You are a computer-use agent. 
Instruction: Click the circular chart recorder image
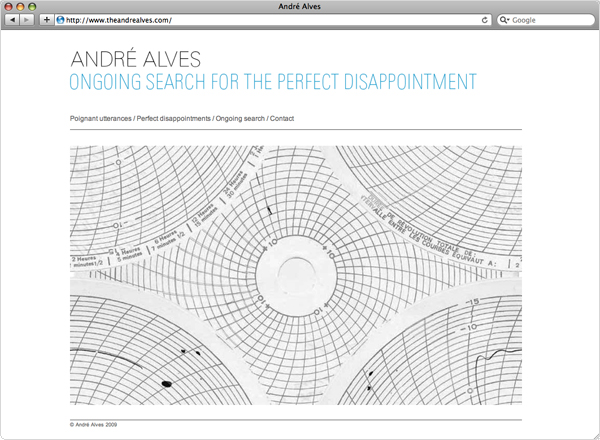click(296, 275)
